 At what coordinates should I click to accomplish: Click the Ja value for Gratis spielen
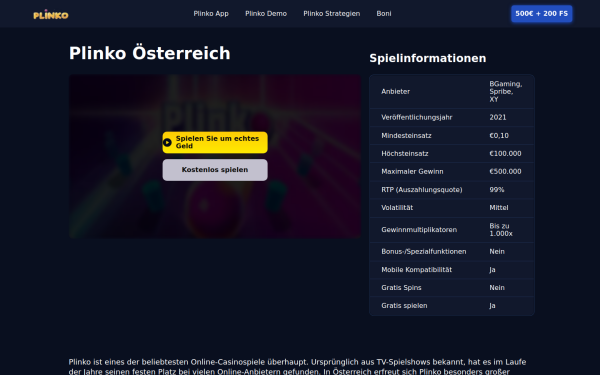492,306
